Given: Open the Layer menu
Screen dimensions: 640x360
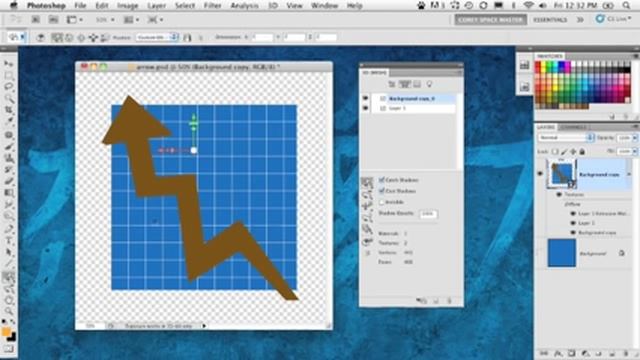Looking at the screenshot, I should pyautogui.click(x=156, y=6).
